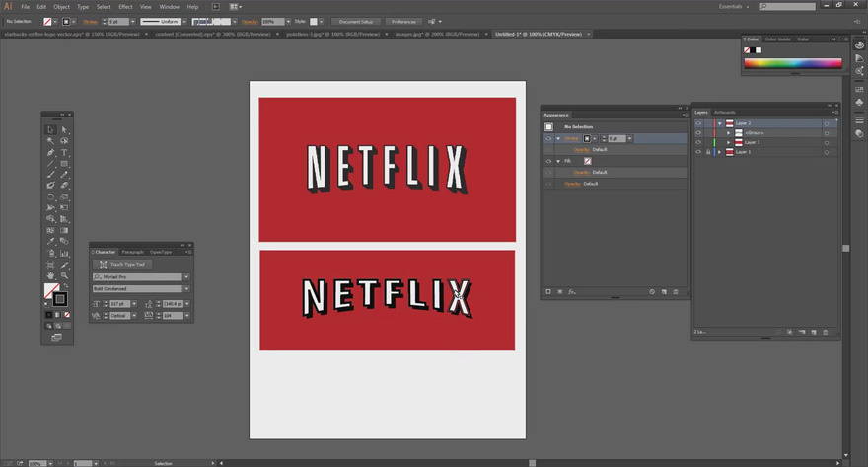This screenshot has width=868, height=467.
Task: Select the Gradient tool
Action: tap(64, 230)
